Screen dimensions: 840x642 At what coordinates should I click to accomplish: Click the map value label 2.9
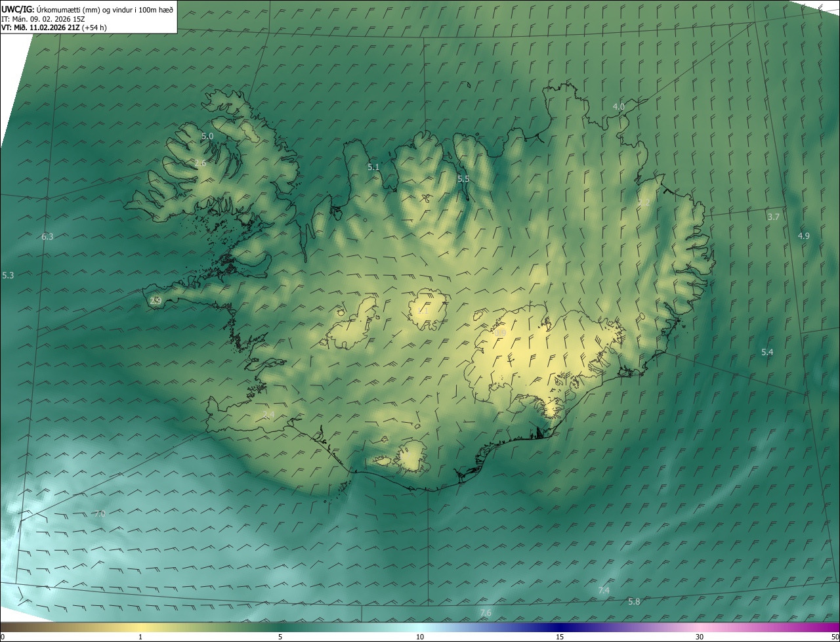tap(156, 301)
